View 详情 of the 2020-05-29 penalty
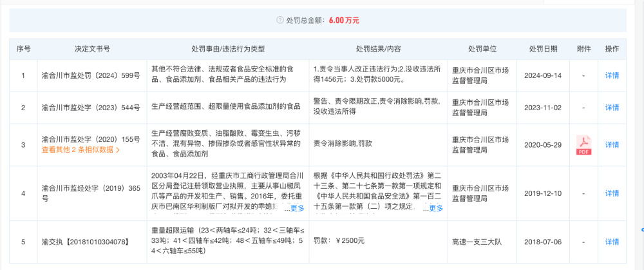The width and height of the screenshot is (644, 270). (x=612, y=145)
